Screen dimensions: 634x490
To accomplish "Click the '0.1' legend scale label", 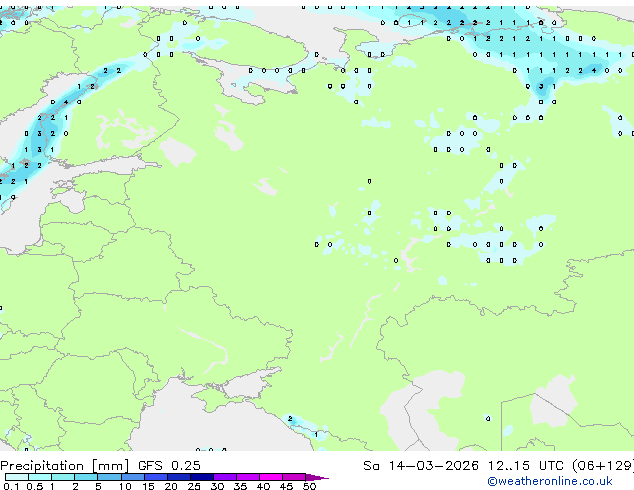I will [x=11, y=486].
